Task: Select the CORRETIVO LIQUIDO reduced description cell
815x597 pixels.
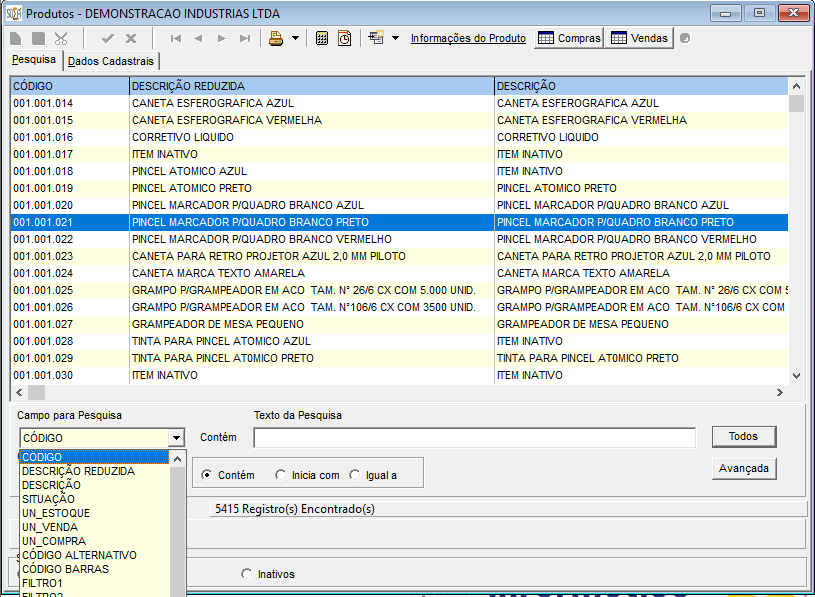Action: [312, 138]
